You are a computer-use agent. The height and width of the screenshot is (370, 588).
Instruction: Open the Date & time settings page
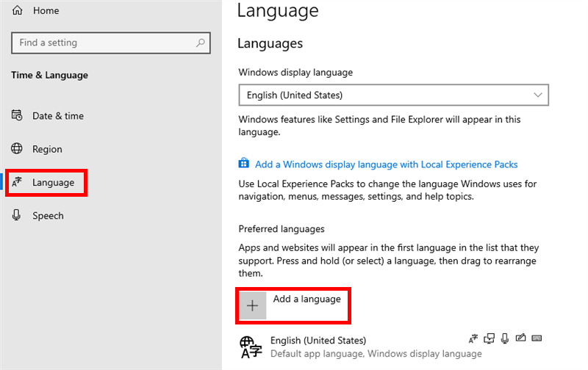(x=57, y=116)
